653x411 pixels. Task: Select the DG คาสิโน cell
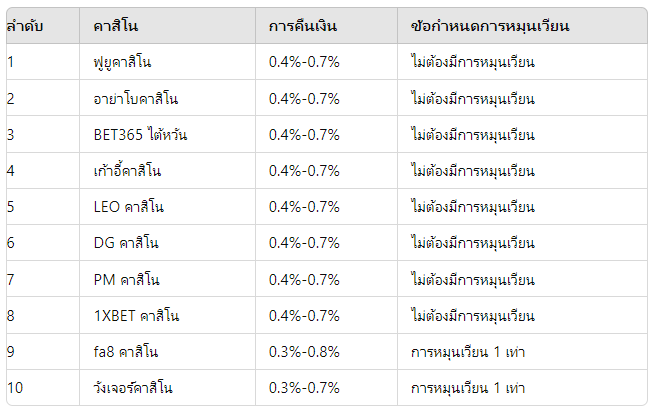[x=167, y=243]
